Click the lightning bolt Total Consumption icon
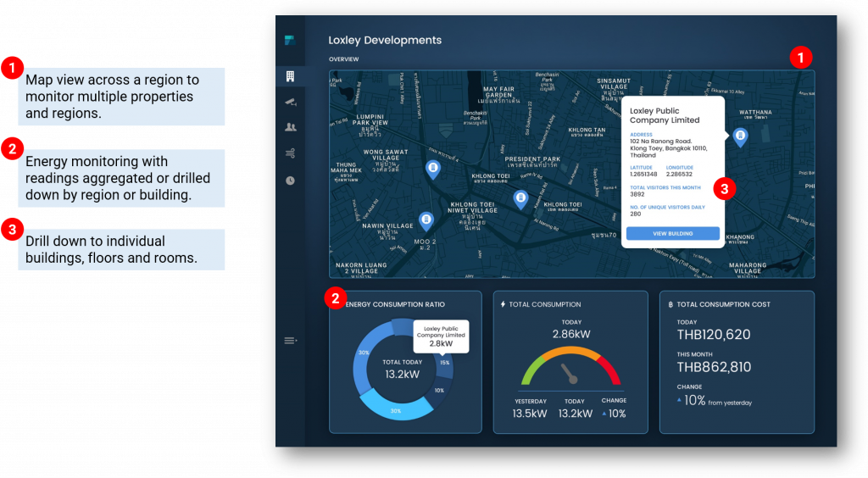The width and height of the screenshot is (868, 478). [503, 304]
